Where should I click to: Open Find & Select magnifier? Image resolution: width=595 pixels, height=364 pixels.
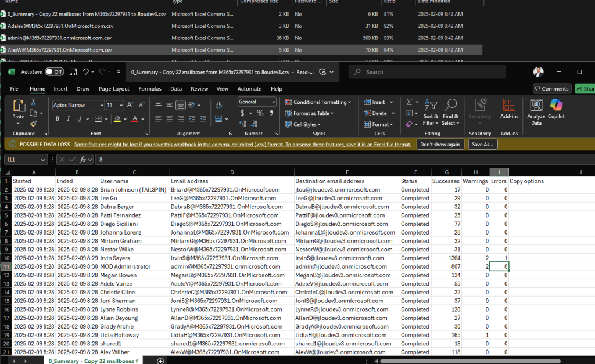[451, 112]
